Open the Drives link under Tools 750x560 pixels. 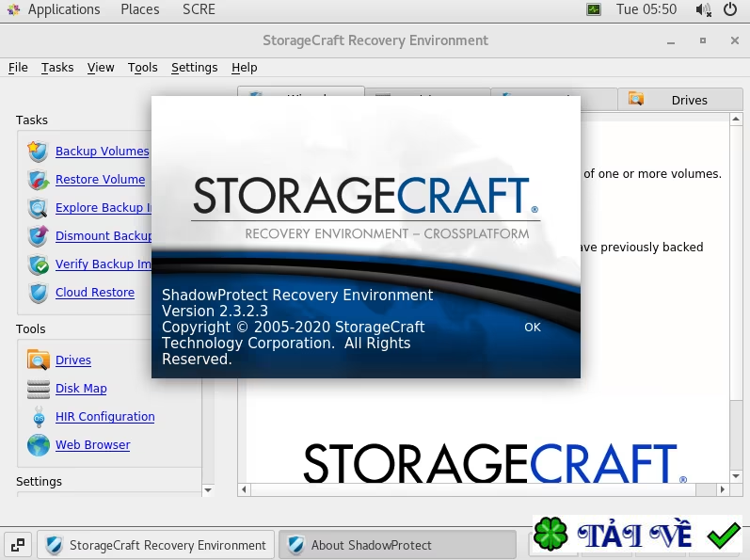(x=73, y=360)
